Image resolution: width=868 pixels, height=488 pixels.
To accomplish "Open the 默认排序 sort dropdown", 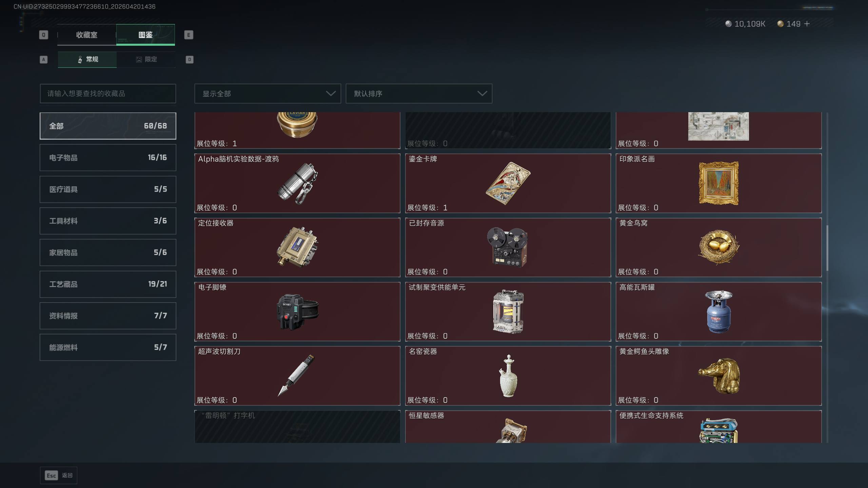I will pos(419,94).
